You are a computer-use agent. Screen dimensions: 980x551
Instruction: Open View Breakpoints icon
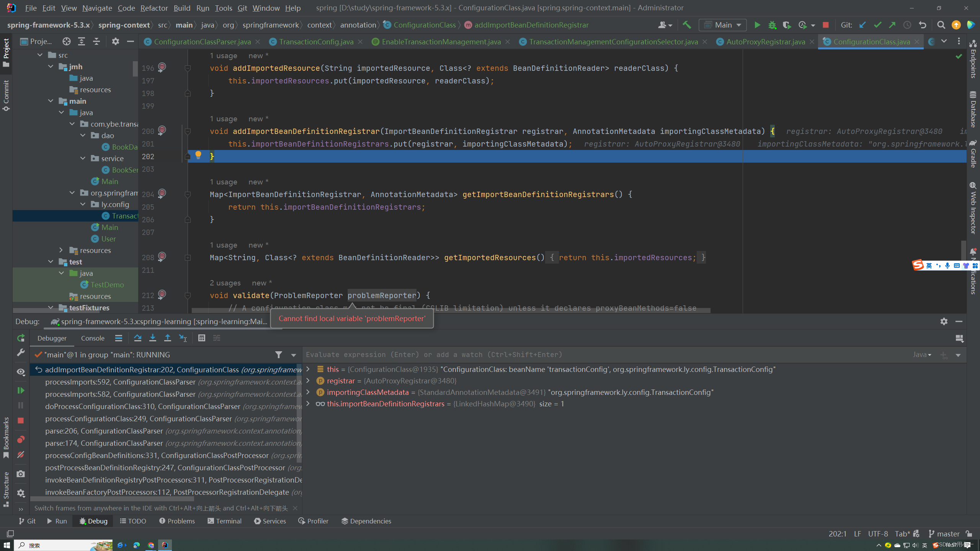(x=21, y=439)
